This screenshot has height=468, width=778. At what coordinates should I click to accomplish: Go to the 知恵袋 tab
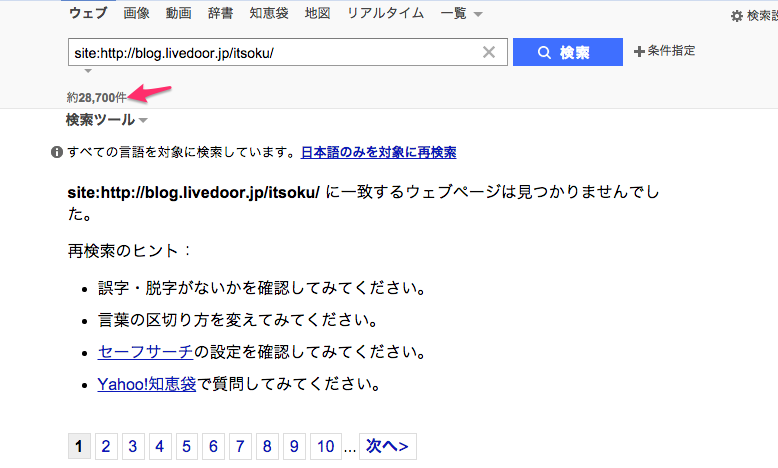tap(269, 13)
